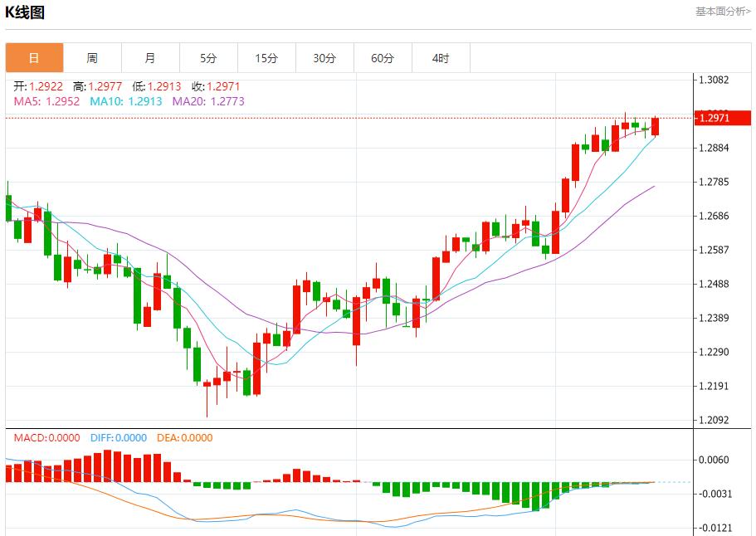
Task: Click the rightmost red candlestick
Action: click(656, 126)
